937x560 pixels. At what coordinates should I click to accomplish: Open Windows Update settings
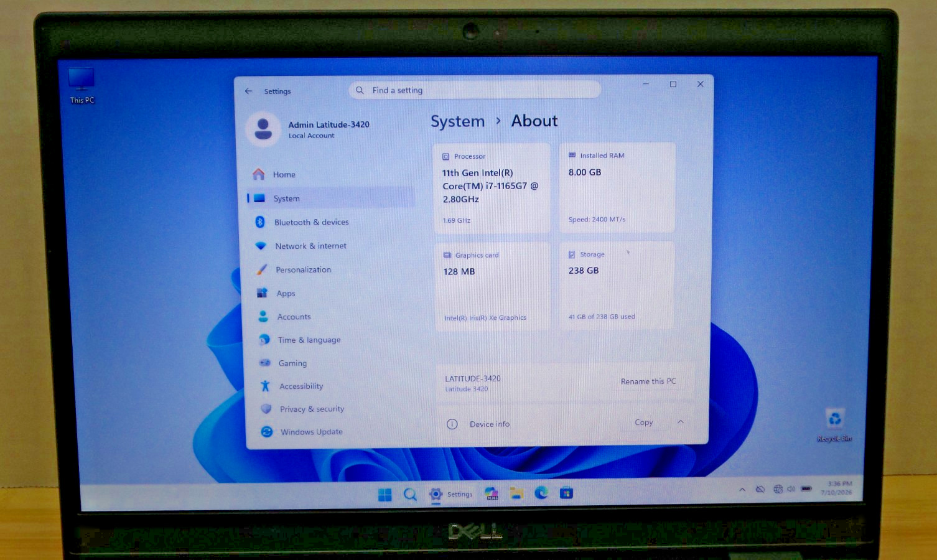(x=337, y=432)
